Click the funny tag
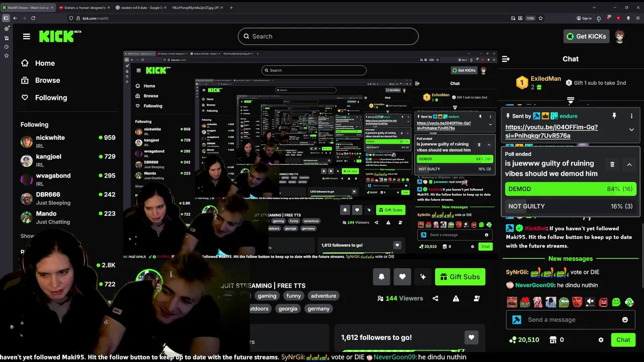This screenshot has width=644, height=362. coord(294,296)
